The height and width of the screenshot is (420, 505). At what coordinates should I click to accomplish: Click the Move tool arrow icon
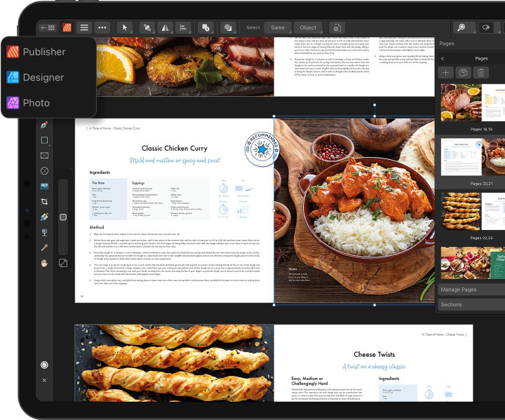[x=125, y=28]
